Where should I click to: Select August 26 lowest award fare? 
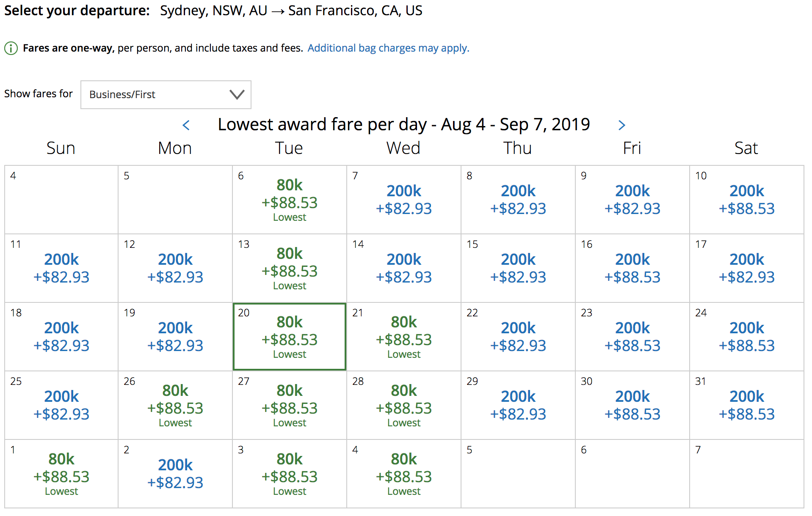pyautogui.click(x=175, y=405)
